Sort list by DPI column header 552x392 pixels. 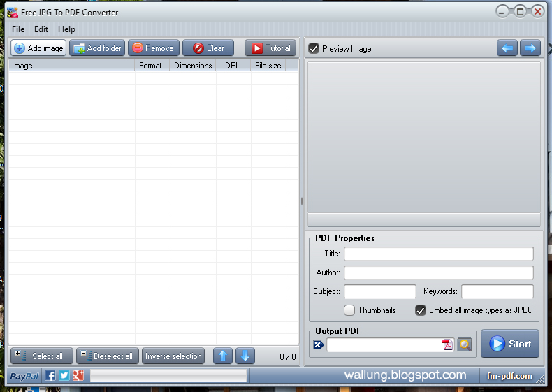(x=233, y=66)
